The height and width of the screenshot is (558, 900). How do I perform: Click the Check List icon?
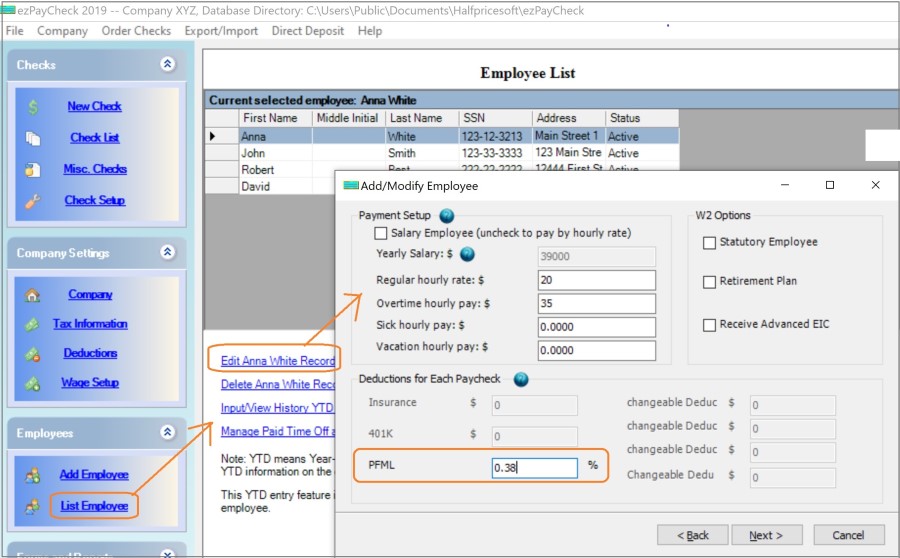click(x=33, y=139)
